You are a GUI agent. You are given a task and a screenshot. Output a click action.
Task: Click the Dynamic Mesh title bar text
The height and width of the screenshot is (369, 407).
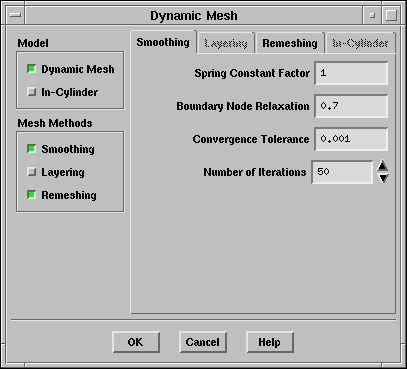point(194,16)
